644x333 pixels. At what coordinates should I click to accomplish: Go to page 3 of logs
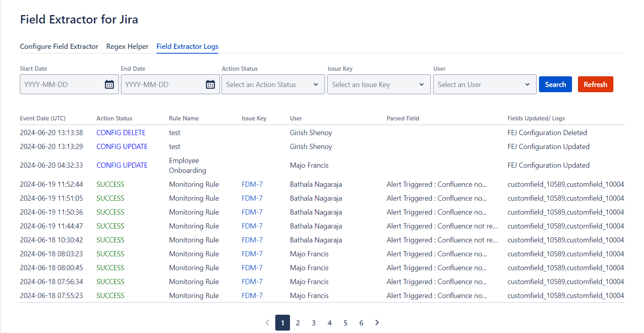(314, 323)
